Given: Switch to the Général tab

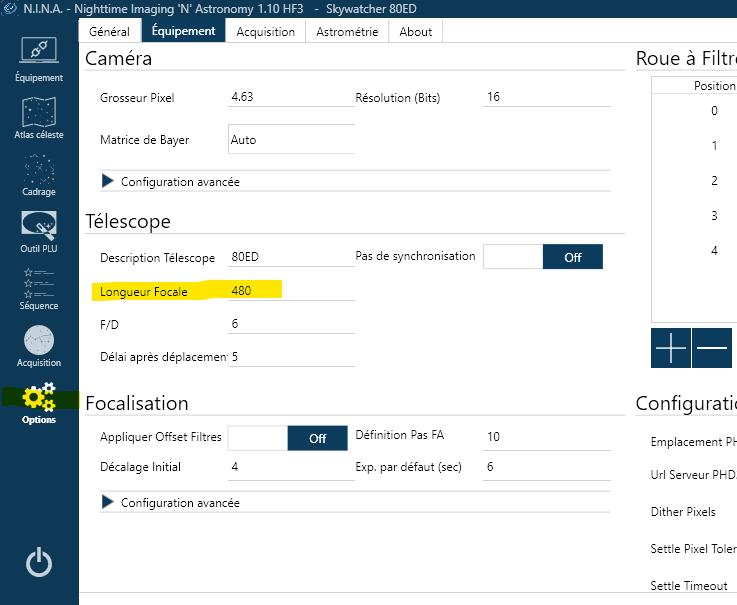Looking at the screenshot, I should 110,31.
